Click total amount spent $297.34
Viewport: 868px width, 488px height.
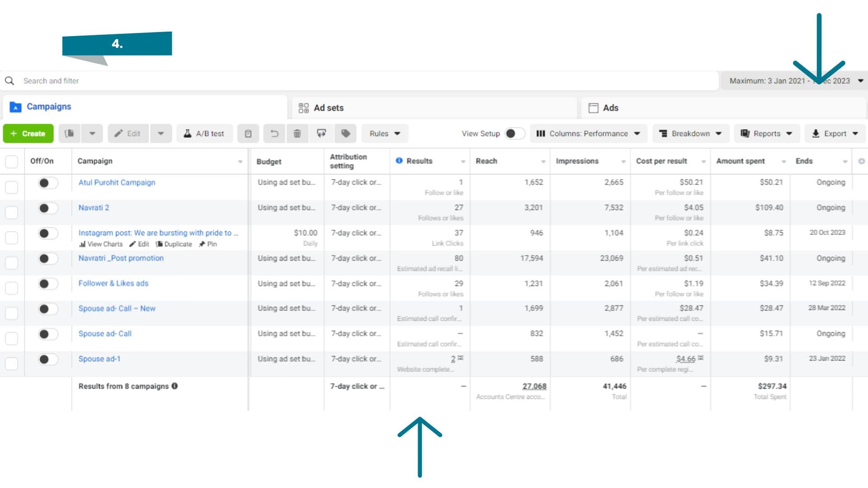[x=772, y=386]
